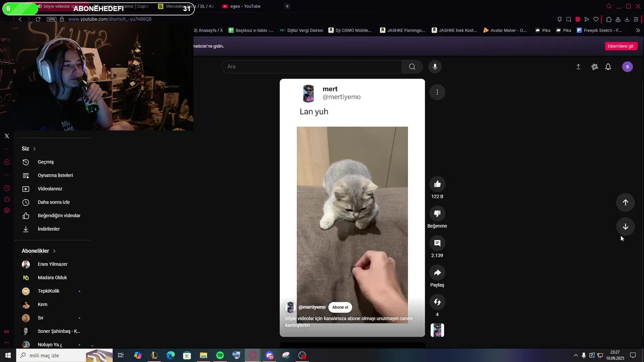Open Microsoft Edge from the taskbar
Screen dimensions: 644x362
tap(171, 355)
